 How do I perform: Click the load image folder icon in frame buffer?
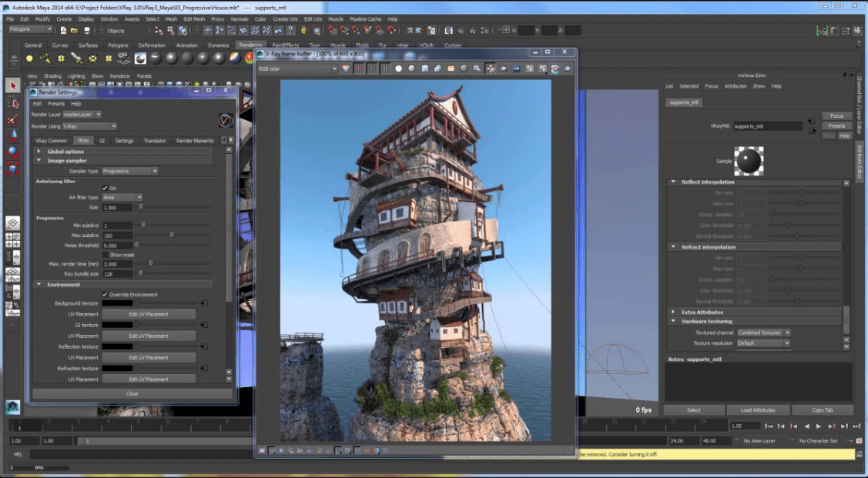(x=451, y=69)
